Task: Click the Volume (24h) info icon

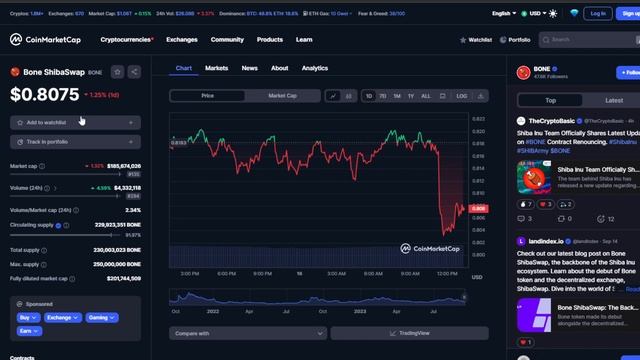Action: point(47,188)
